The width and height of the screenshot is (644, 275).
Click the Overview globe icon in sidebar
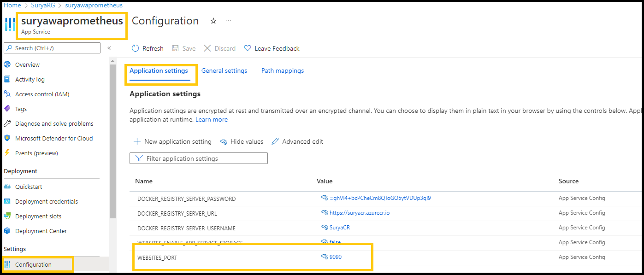[x=7, y=64]
